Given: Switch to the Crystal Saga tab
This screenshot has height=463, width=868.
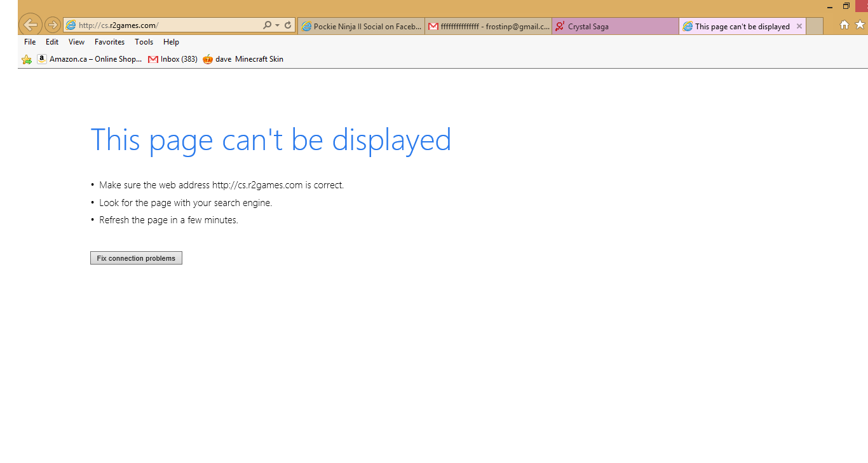Looking at the screenshot, I should tap(614, 27).
